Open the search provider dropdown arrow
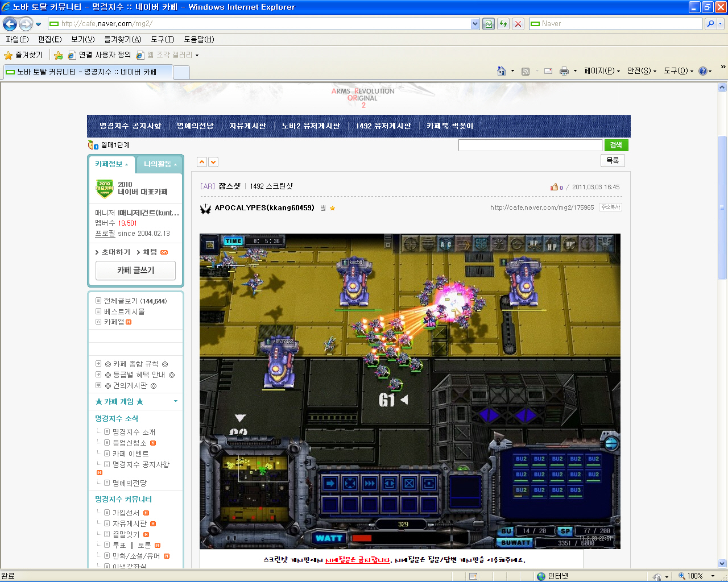Screen dimensions: 728x582 click(x=721, y=24)
